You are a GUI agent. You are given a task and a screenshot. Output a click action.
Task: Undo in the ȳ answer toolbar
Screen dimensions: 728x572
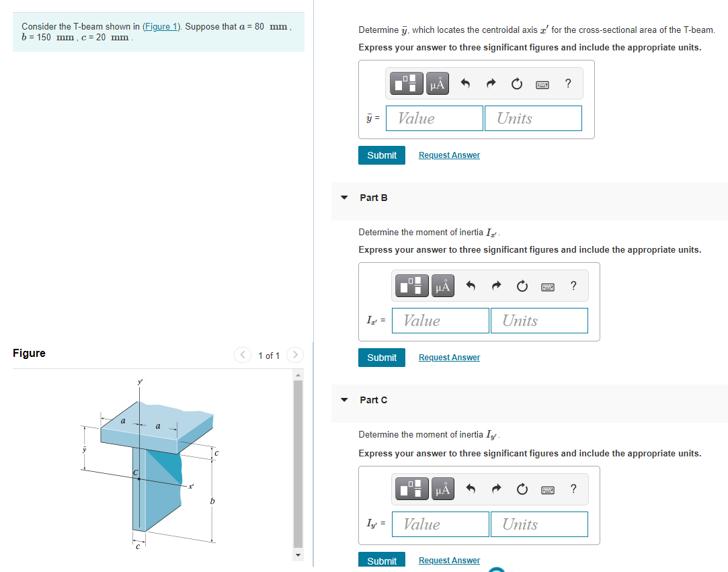(465, 83)
